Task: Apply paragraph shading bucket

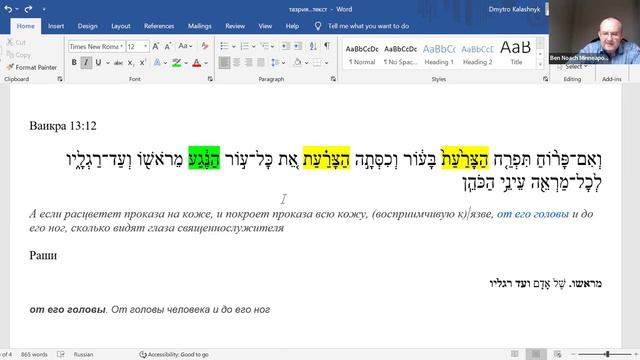Action: point(298,63)
